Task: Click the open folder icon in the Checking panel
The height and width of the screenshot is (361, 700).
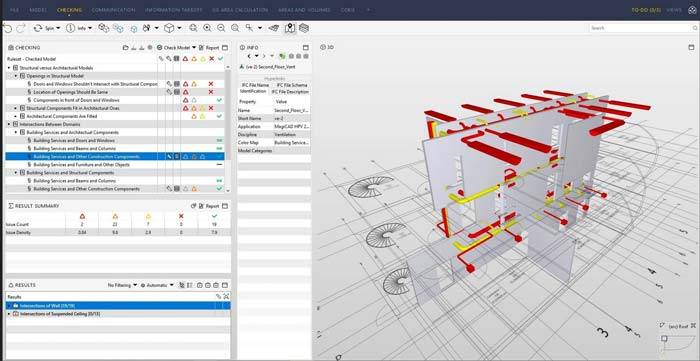Action: [126, 47]
